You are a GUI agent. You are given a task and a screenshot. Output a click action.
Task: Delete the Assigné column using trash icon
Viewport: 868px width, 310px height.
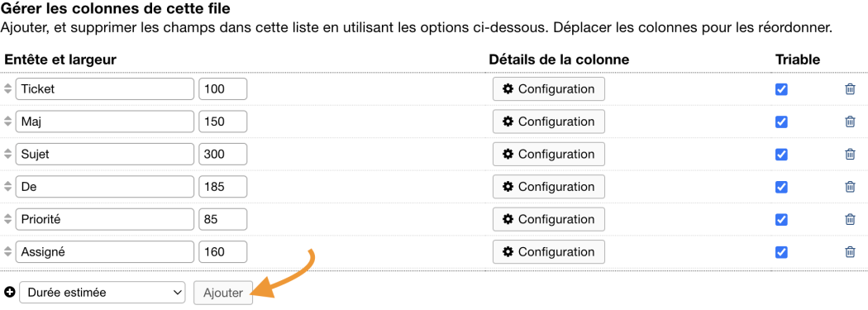click(850, 252)
